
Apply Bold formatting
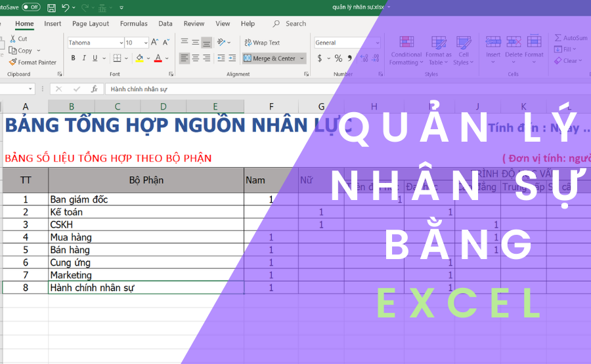tap(73, 58)
